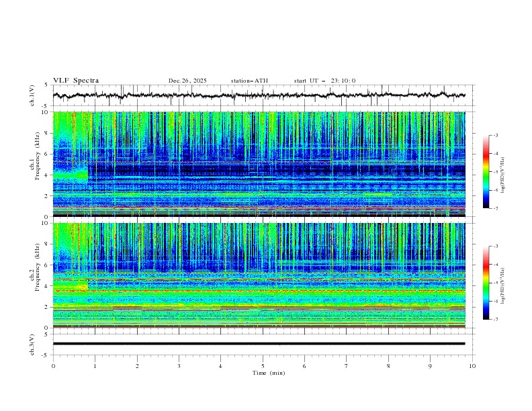Click the "ch.3(V)" axis label
The width and height of the screenshot is (532, 411).
coord(32,345)
